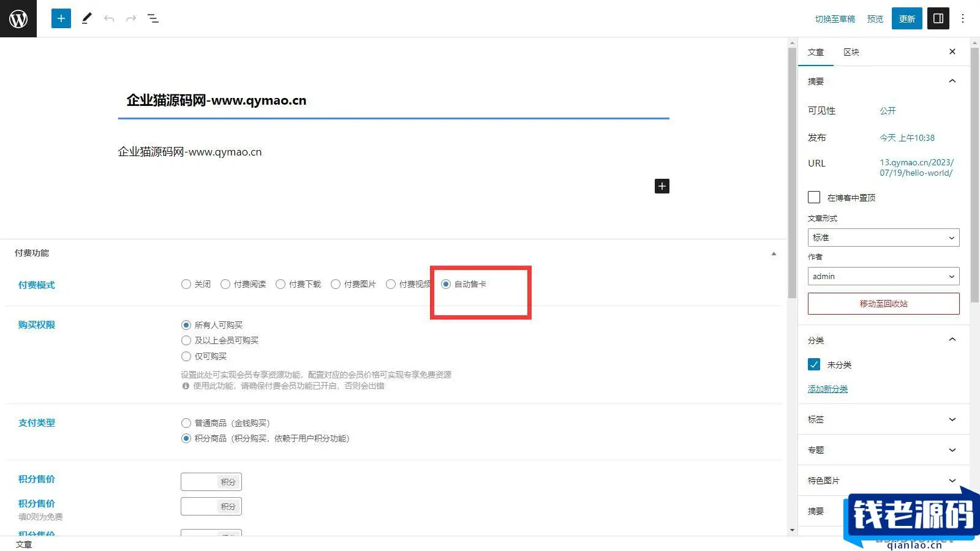This screenshot has width=980, height=551.
Task: Select 及以上会员可购买 radio option
Action: 186,340
